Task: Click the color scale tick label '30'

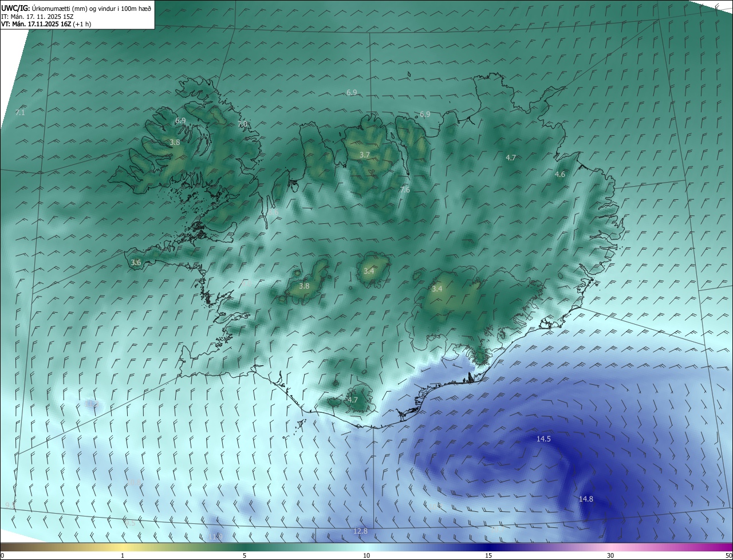Action: click(x=610, y=555)
